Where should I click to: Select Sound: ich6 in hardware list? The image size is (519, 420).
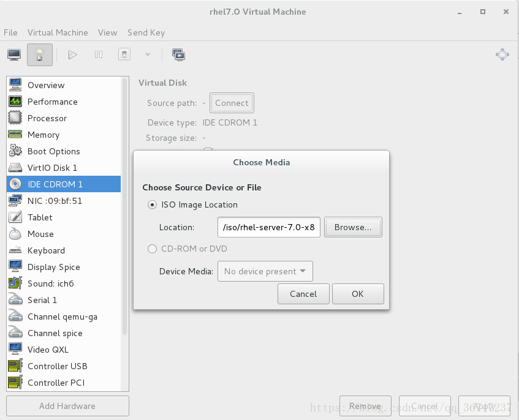64,283
